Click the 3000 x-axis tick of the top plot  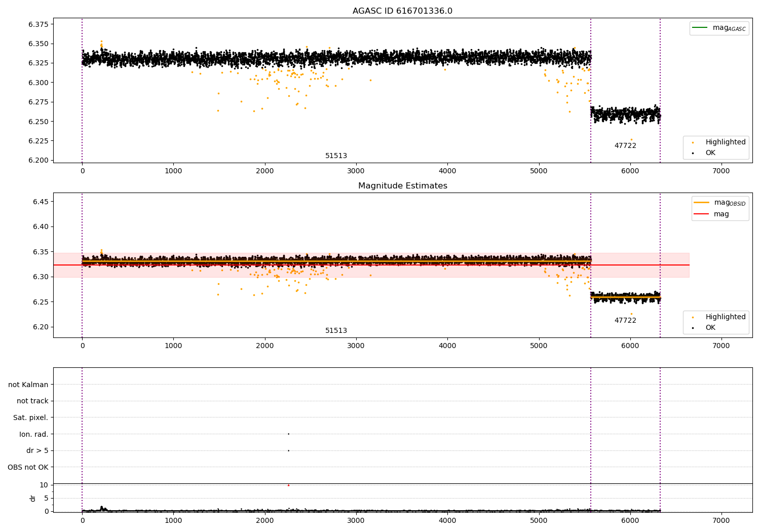[356, 171]
